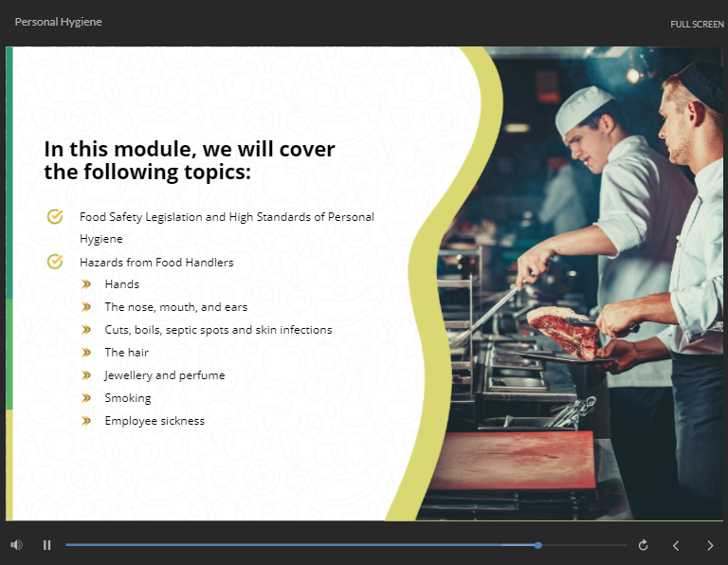This screenshot has height=565, width=728.
Task: Click checkmark icon beside Food Safety Legislation
Action: point(55,217)
